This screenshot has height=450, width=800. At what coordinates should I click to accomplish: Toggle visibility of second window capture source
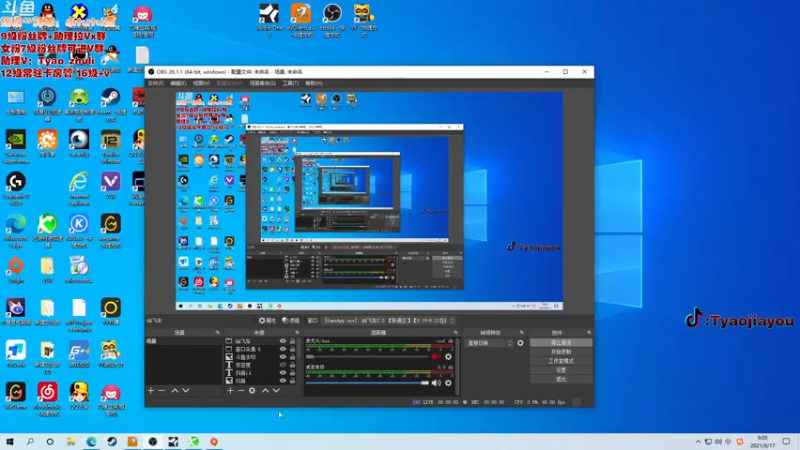point(283,349)
